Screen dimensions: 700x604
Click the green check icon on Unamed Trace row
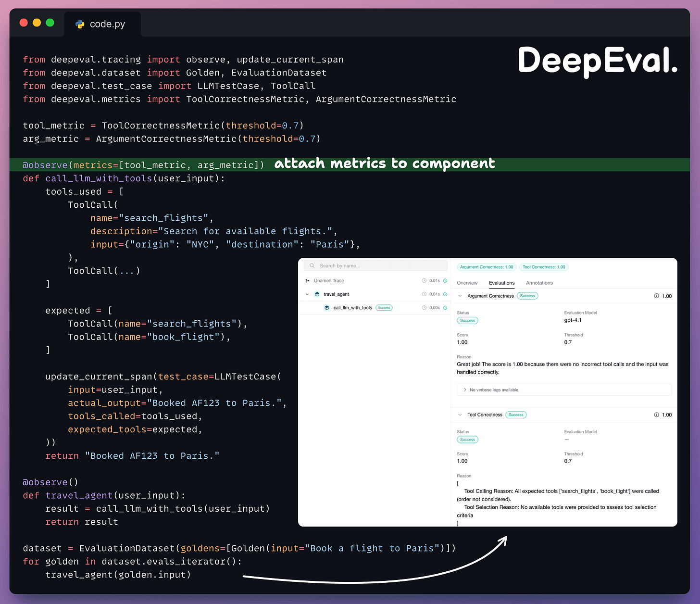click(445, 280)
